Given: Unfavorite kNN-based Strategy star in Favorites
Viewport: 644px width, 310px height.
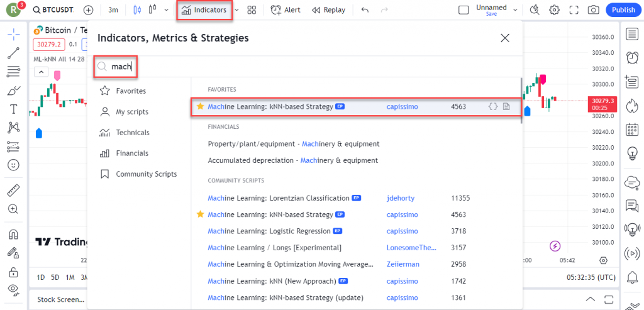Looking at the screenshot, I should point(201,106).
